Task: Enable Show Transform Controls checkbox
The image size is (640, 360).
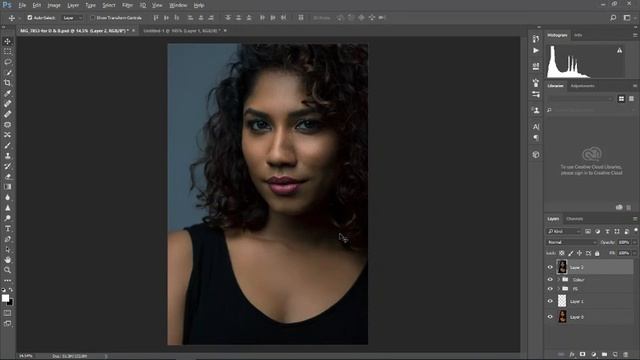Action: click(93, 18)
